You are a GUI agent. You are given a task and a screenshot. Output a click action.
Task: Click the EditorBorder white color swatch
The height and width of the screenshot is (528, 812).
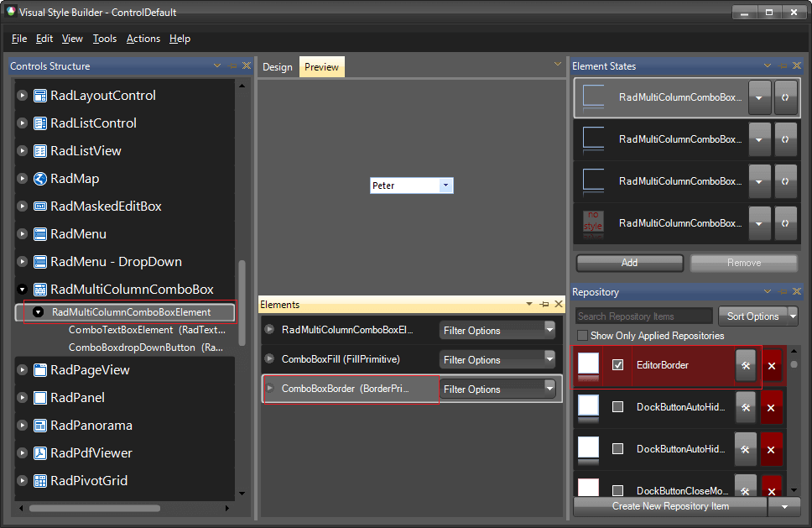[x=588, y=363]
